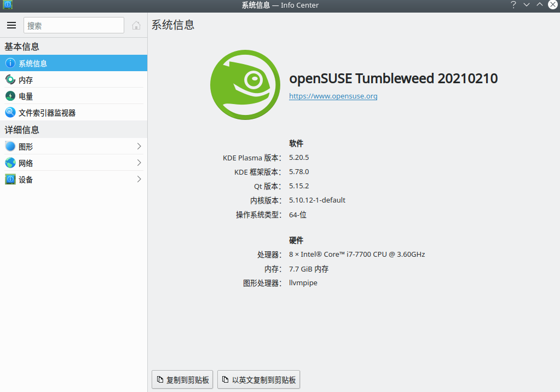The height and width of the screenshot is (392, 560).
Task: Click the memory value 7.7 GiB 内存
Action: point(309,269)
